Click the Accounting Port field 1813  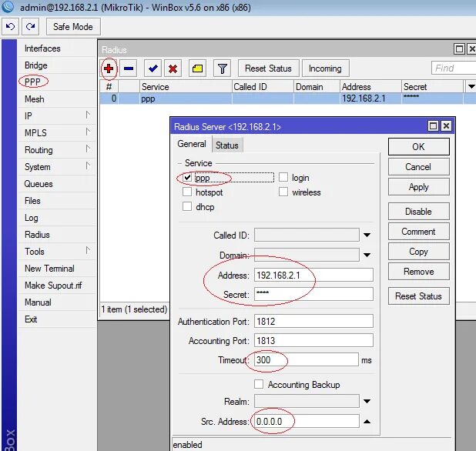tap(313, 341)
